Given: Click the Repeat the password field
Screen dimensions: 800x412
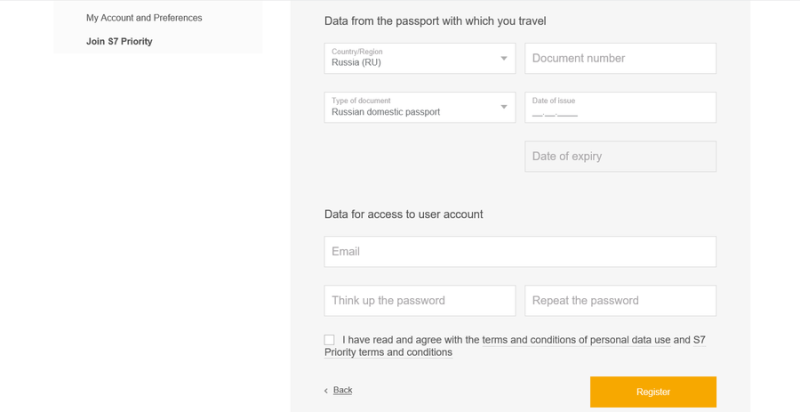Looking at the screenshot, I should point(620,301).
